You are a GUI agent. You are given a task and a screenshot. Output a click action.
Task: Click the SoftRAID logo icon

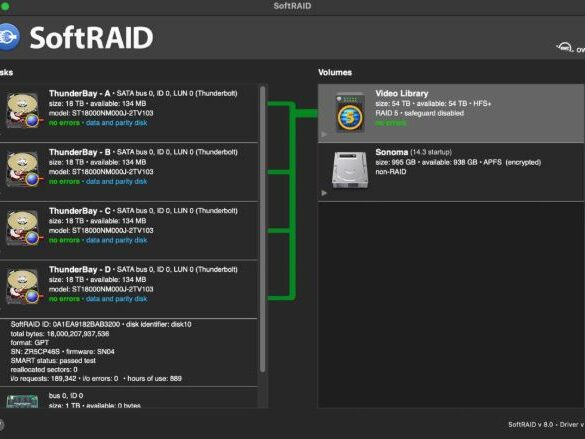click(9, 37)
